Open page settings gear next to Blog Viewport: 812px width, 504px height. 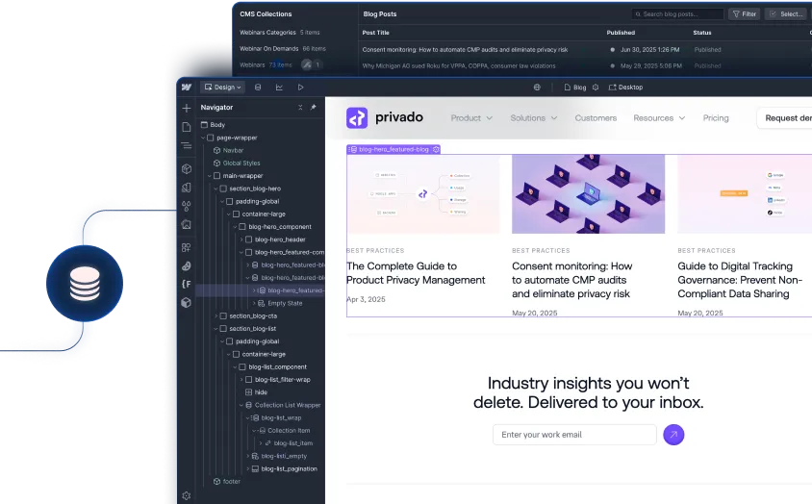click(596, 87)
